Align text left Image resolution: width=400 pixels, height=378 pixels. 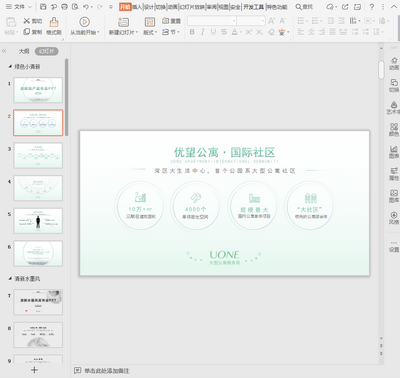301,32
